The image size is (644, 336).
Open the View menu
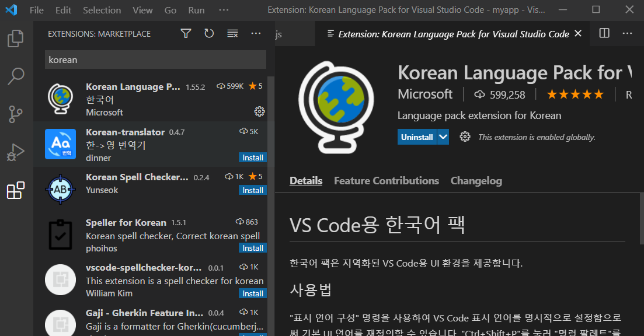click(142, 10)
